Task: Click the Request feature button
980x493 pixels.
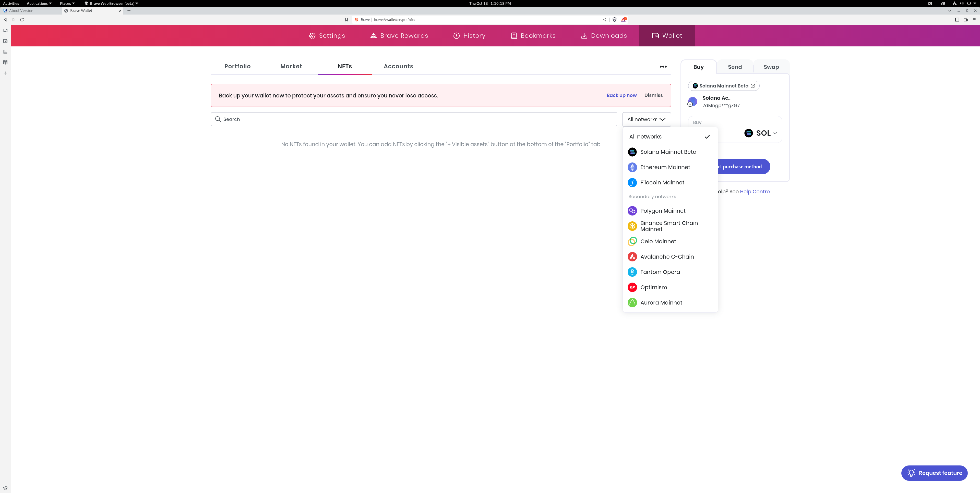Action: click(x=934, y=473)
